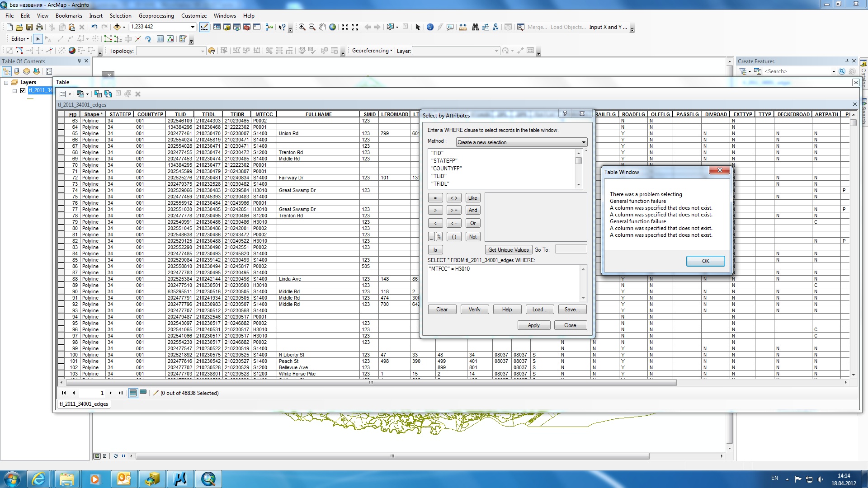Select the row 63 selector box
This screenshot has height=488, width=868.
coord(61,121)
